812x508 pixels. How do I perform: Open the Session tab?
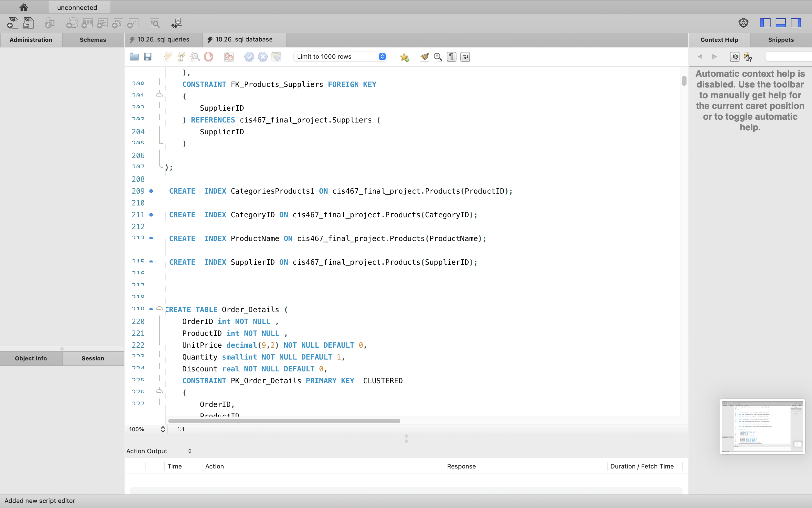(93, 358)
